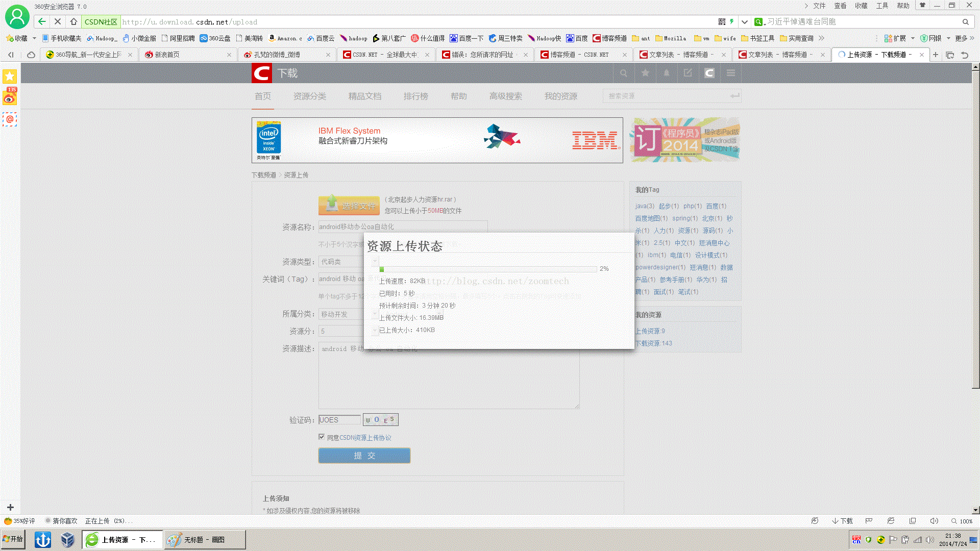Click the upload progress bar
Screen dimensions: 980x551
tap(488, 269)
